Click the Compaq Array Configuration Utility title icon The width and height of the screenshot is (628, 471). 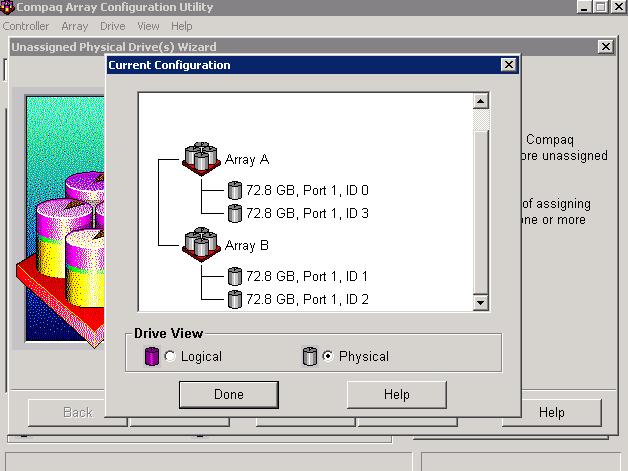(x=7, y=7)
